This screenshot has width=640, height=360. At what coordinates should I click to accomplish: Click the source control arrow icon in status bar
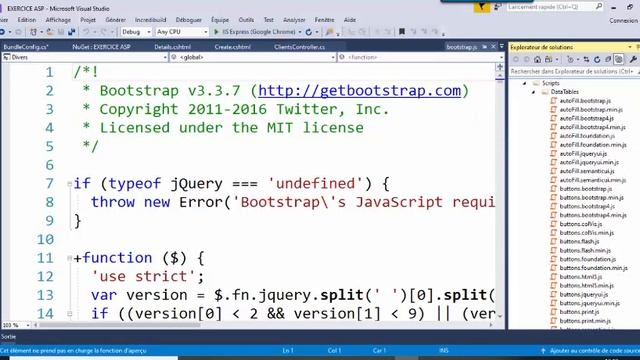point(543,351)
